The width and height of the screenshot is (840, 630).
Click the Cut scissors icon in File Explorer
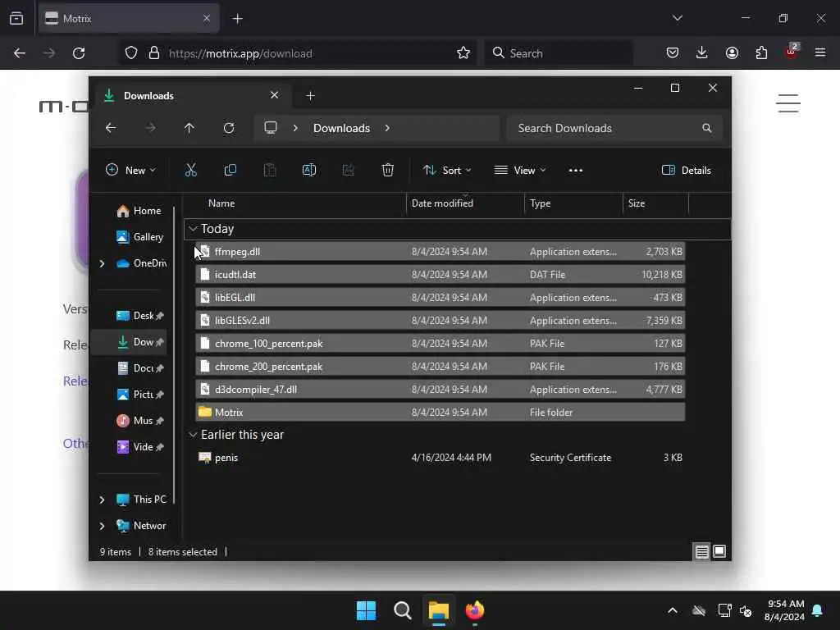pos(190,171)
